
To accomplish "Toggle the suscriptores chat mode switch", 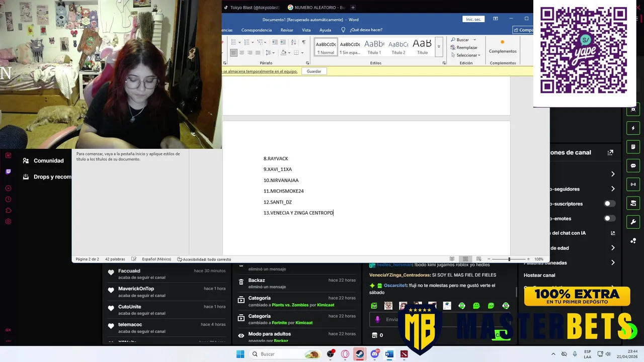I will [610, 204].
